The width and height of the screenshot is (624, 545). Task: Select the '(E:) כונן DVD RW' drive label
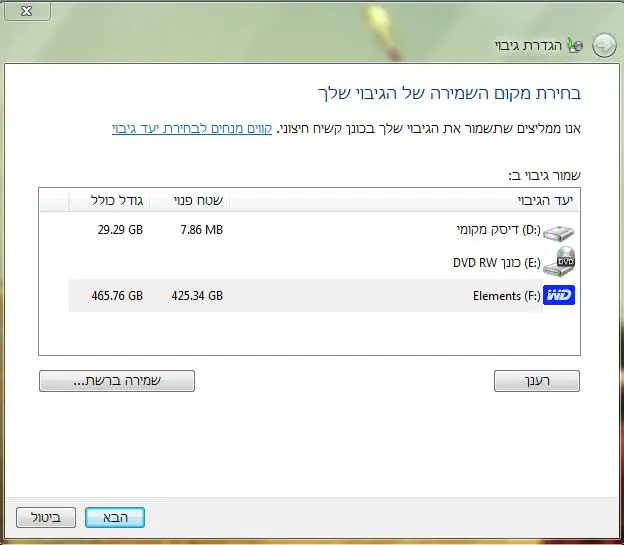tap(496, 263)
